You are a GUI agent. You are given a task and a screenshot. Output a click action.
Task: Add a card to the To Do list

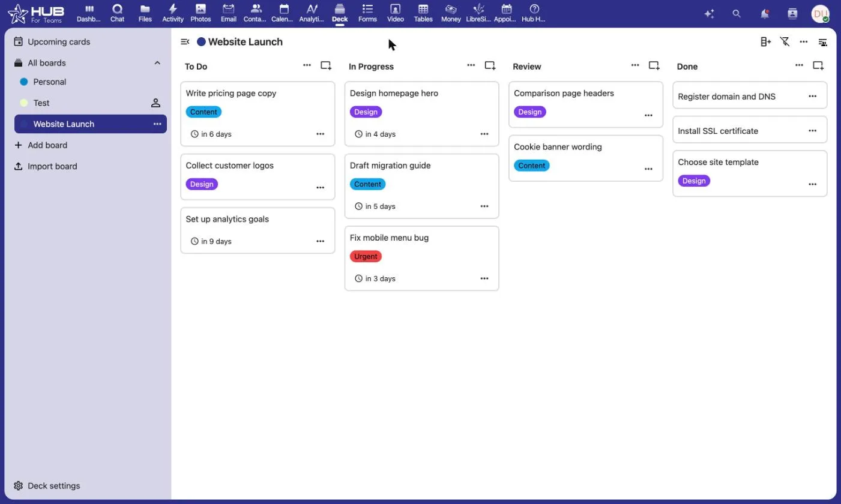coord(326,65)
